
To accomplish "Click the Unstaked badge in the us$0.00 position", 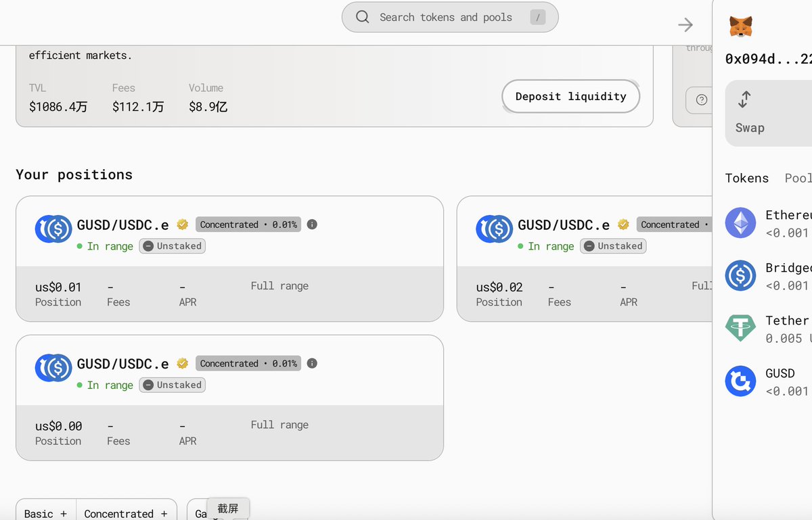I will point(173,385).
